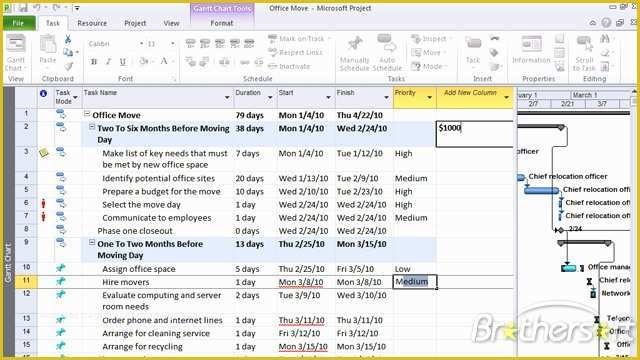
Task: Click the Help question mark icon
Action: point(606,23)
